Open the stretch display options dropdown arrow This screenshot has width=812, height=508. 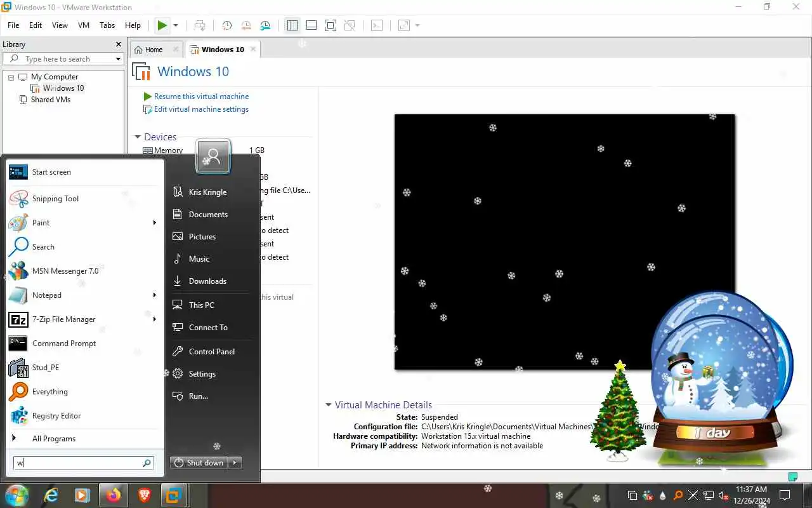point(417,25)
